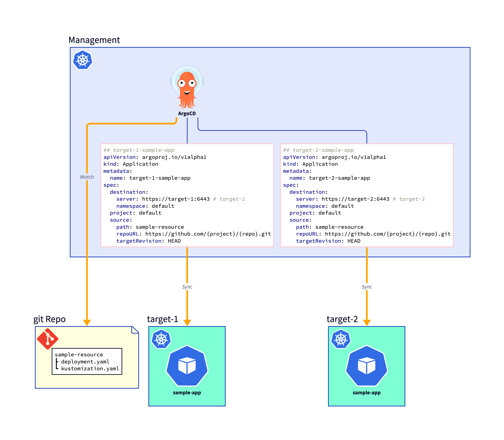Click the Watch arrow label
The image size is (504, 440).
(x=87, y=177)
